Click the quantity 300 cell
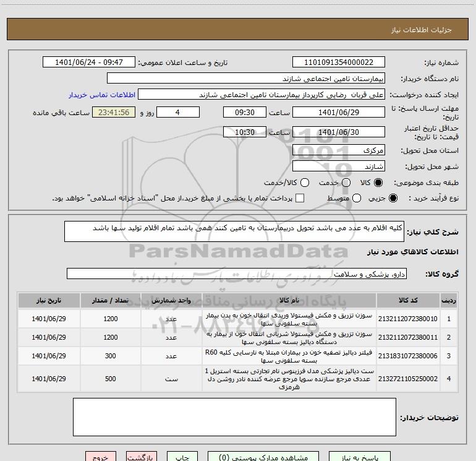The image size is (476, 461). coord(111,356)
